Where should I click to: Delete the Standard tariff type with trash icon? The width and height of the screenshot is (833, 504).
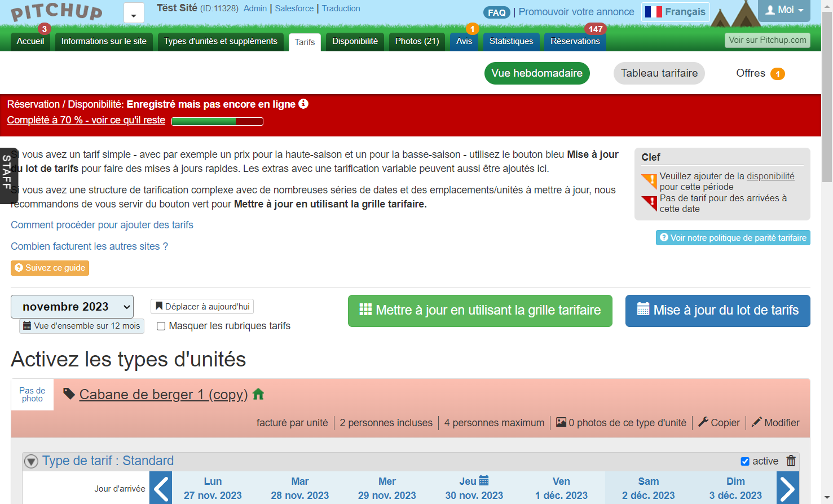coord(791,461)
